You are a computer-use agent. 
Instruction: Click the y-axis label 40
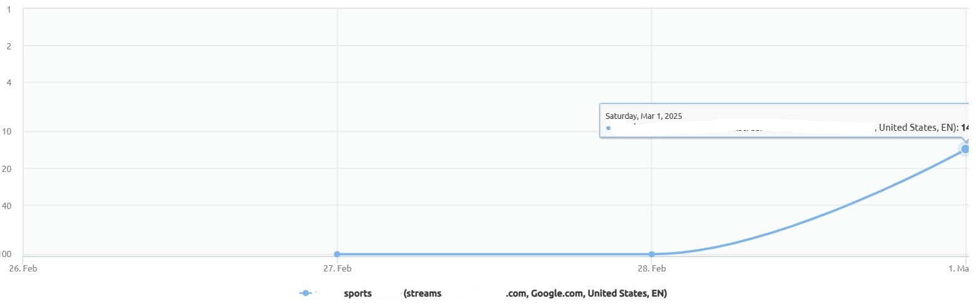point(6,205)
